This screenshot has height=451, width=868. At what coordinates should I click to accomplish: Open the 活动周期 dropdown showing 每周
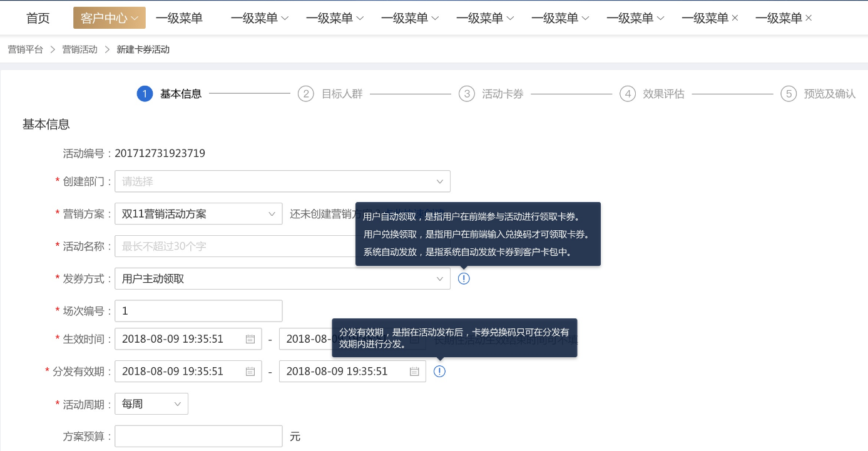151,404
